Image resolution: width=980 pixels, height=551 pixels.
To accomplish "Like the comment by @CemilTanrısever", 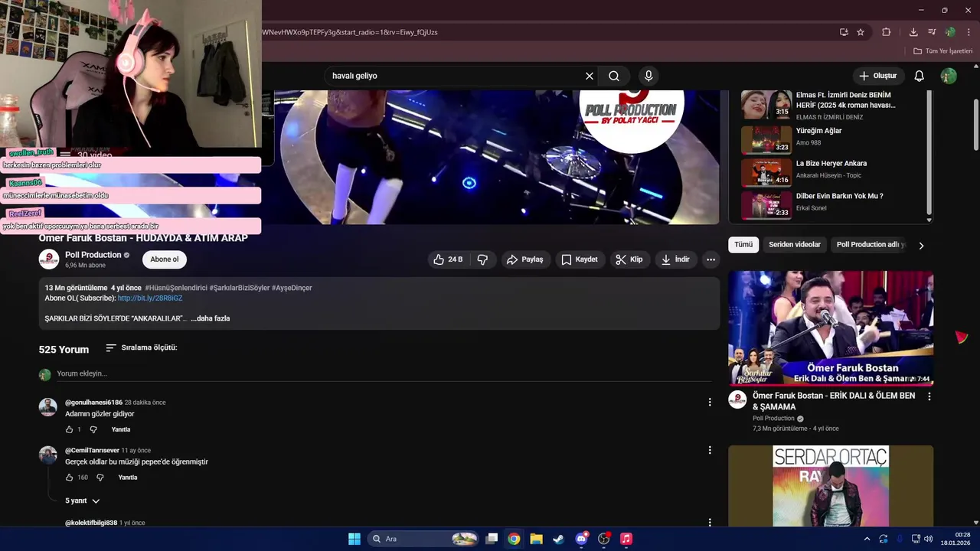I will coord(69,478).
